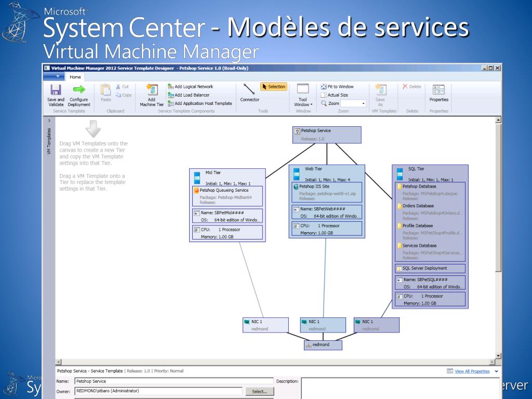Select the Web Tier NIC 1 node
Screen dimensions: 532x399
point(323,325)
